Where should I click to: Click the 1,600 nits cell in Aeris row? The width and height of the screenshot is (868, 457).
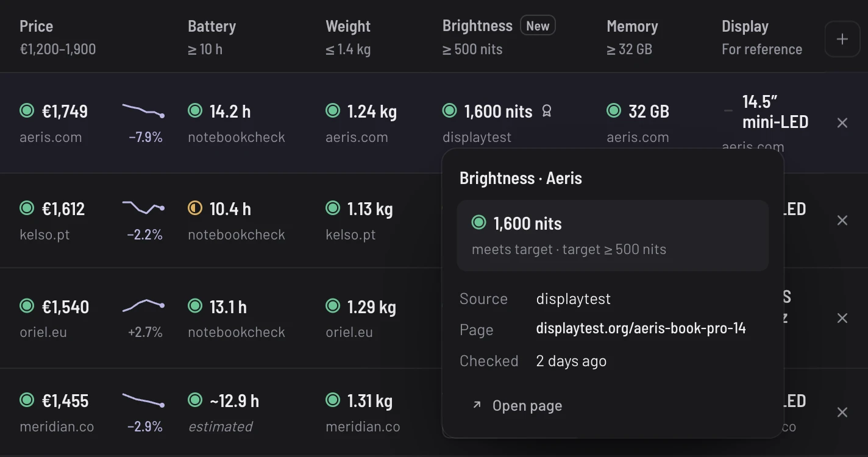499,112
